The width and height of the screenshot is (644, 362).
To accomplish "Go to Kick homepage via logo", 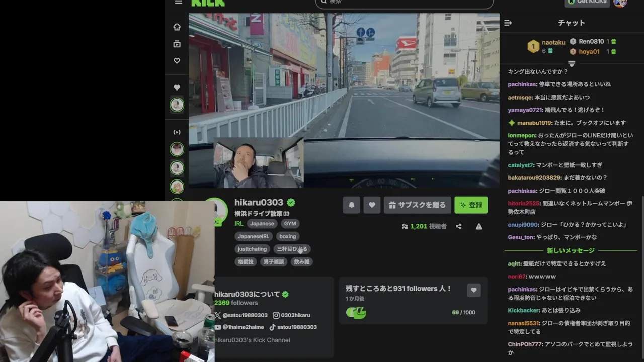I will [208, 3].
